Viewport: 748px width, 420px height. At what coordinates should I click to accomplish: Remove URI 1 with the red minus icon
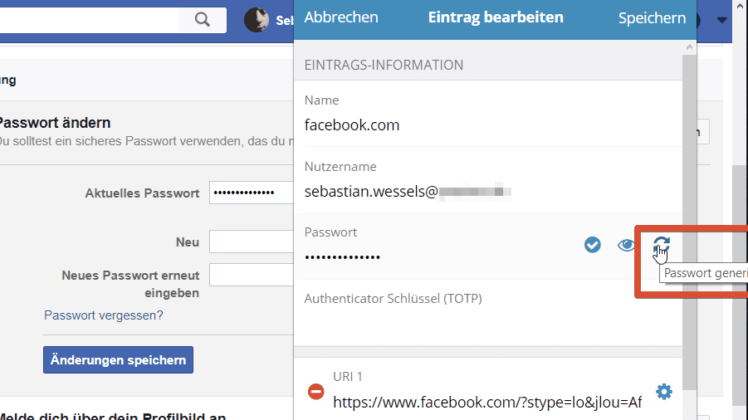[x=316, y=392]
